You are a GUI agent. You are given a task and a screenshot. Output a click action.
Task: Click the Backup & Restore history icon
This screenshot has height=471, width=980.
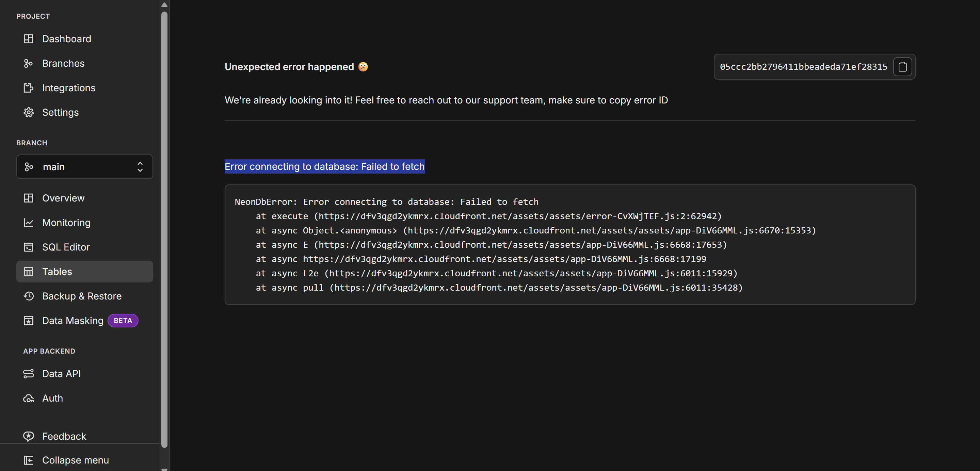point(29,296)
